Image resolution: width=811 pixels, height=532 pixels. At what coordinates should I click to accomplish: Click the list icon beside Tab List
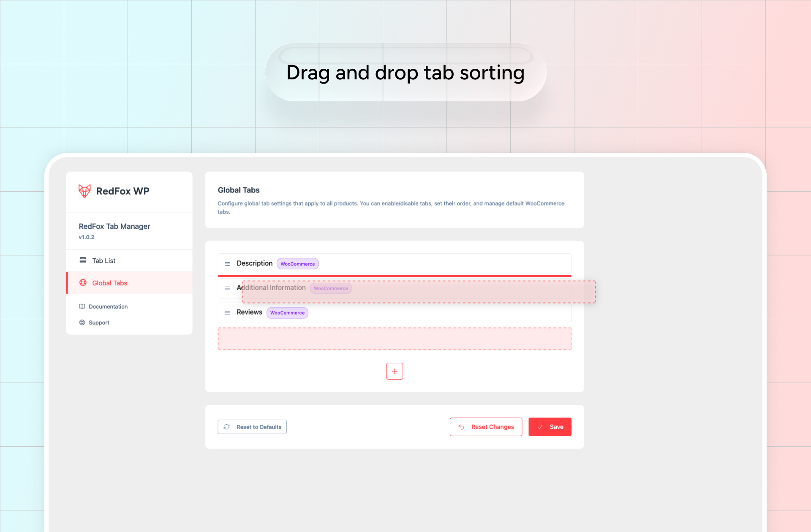click(x=82, y=260)
